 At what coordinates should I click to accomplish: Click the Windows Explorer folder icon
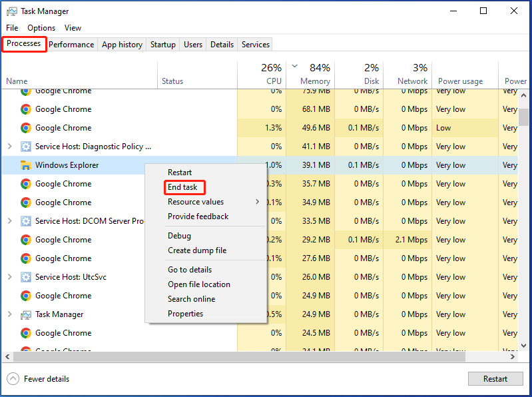tap(26, 165)
